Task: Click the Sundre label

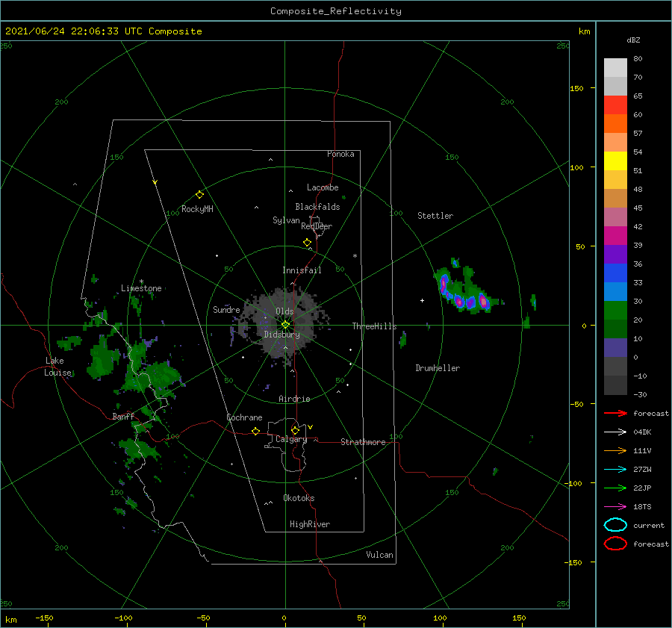Action: click(x=226, y=309)
